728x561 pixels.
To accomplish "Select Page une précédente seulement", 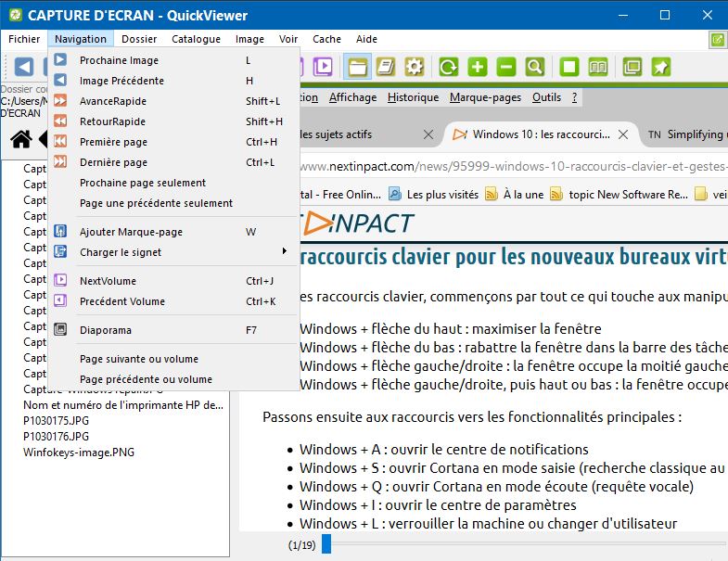I will [174, 203].
